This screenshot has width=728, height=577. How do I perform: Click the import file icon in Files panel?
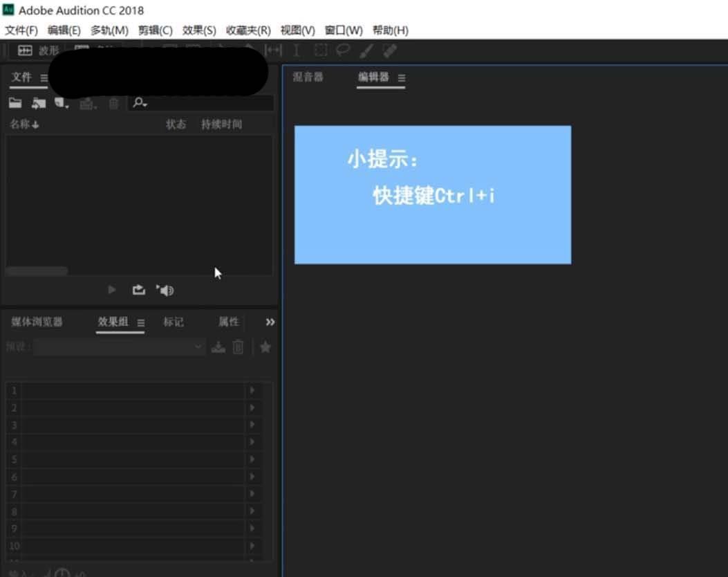pyautogui.click(x=38, y=102)
